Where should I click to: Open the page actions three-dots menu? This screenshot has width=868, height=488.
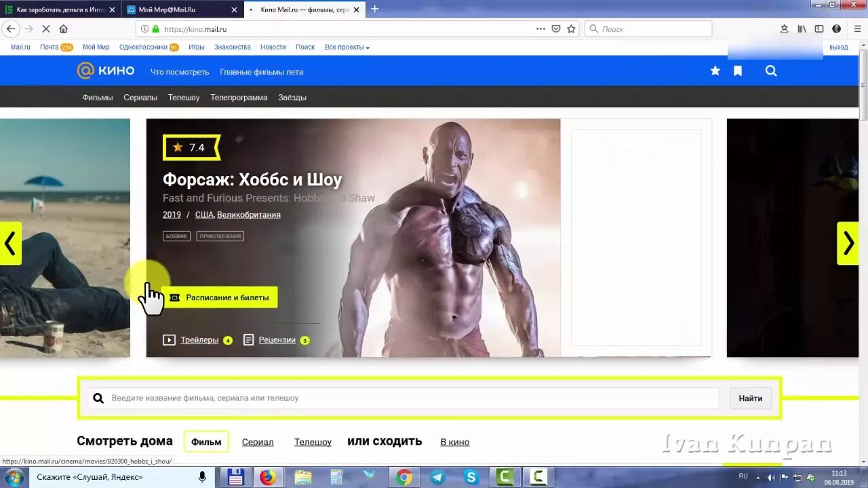pyautogui.click(x=540, y=29)
